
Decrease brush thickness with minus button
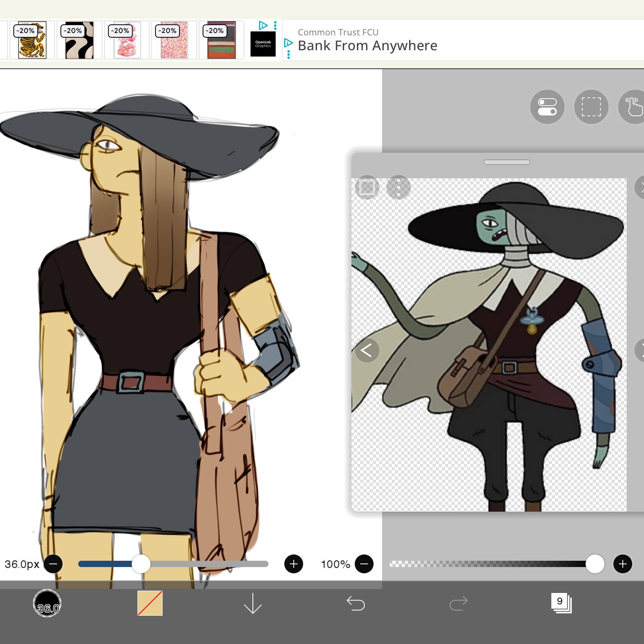pos(53,564)
